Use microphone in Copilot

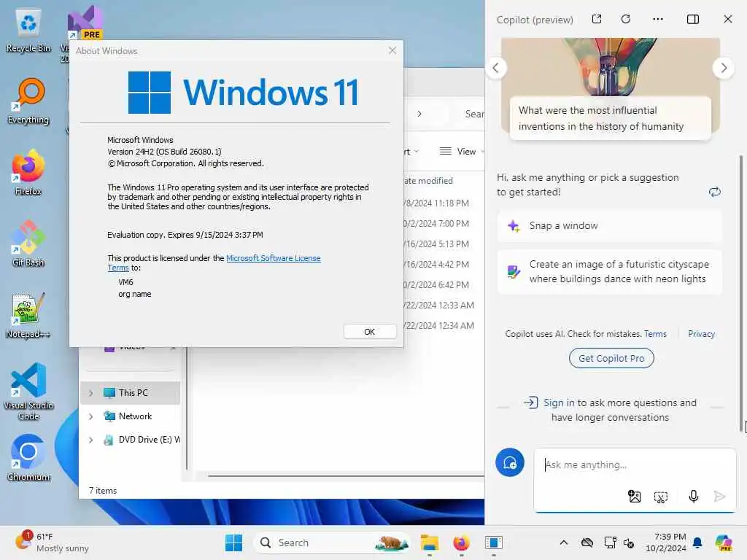point(694,497)
